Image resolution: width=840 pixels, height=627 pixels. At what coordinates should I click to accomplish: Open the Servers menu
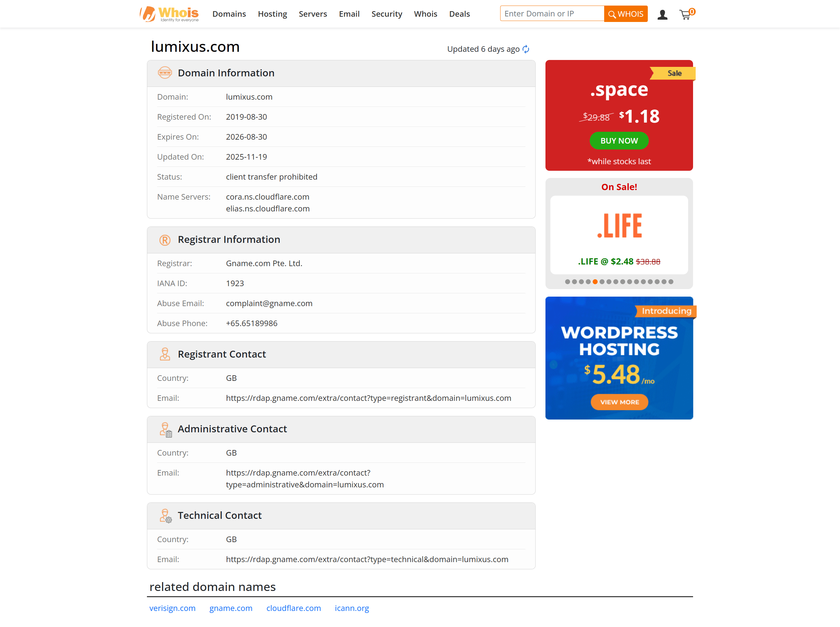[313, 14]
